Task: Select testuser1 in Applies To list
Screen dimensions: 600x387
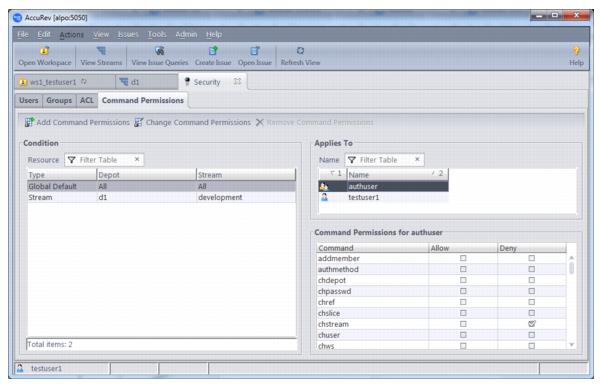Action: click(383, 198)
